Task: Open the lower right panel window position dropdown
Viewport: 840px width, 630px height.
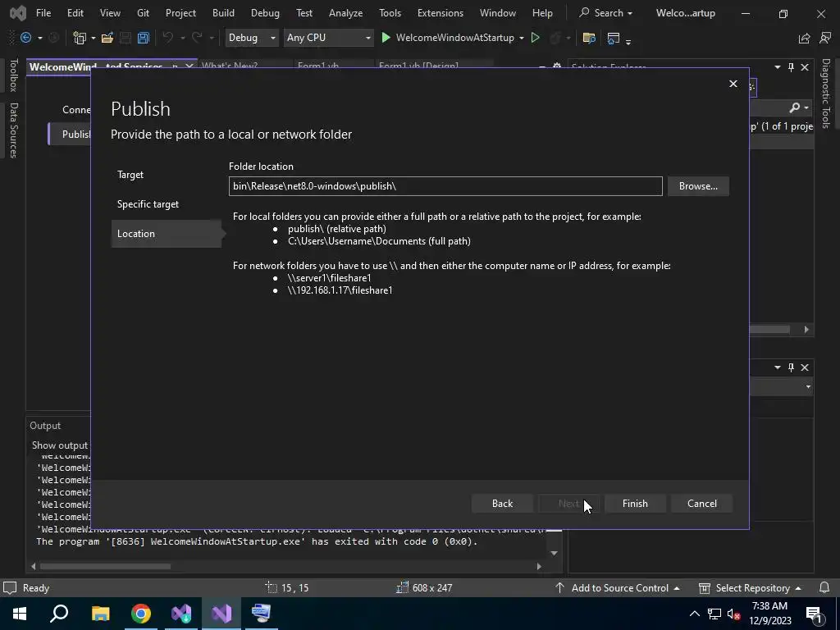Action: coord(778,367)
